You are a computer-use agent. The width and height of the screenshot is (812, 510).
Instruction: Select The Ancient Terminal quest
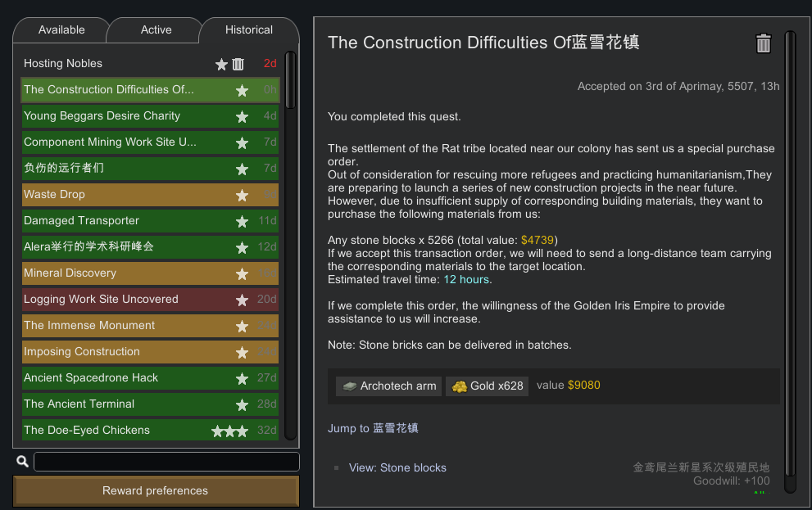150,404
